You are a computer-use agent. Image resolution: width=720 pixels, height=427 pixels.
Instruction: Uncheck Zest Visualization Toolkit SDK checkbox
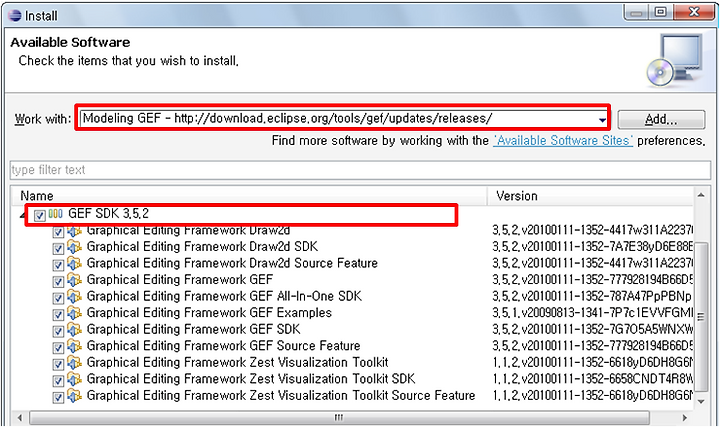58,381
